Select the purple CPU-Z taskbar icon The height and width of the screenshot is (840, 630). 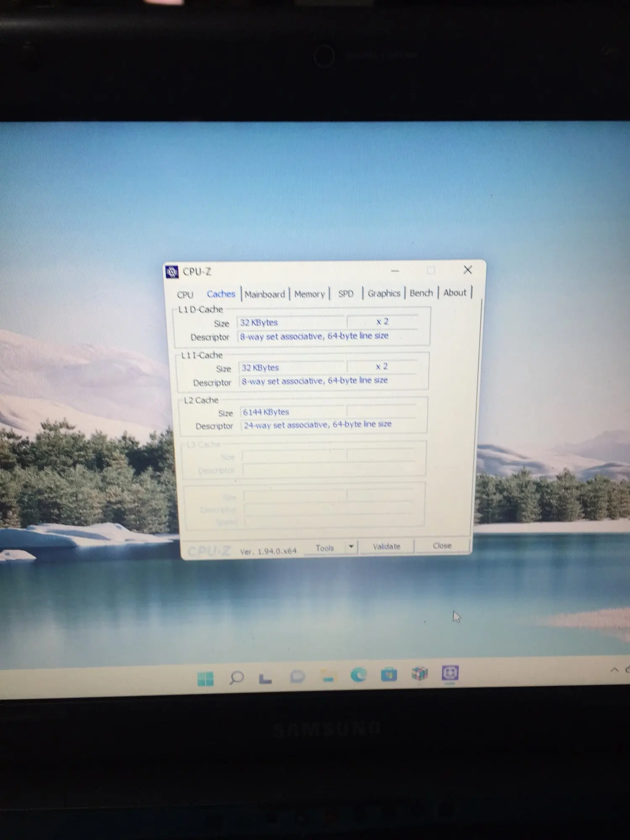point(450,673)
